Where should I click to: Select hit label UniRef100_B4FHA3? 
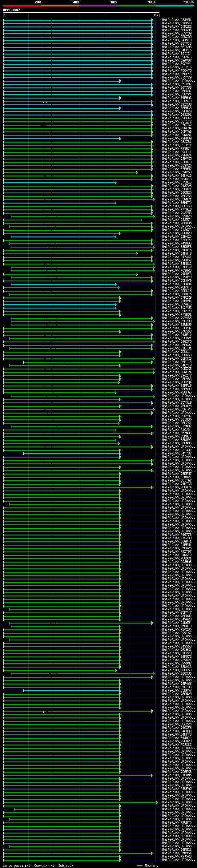click(177, 98)
